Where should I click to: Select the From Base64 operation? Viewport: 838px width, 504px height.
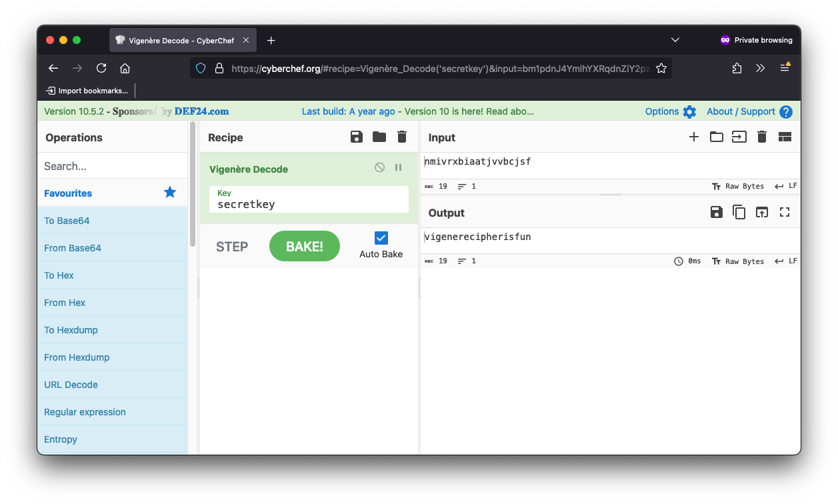point(113,248)
